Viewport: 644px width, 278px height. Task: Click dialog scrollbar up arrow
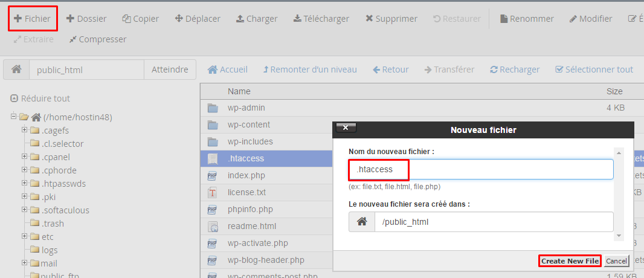pos(619,153)
